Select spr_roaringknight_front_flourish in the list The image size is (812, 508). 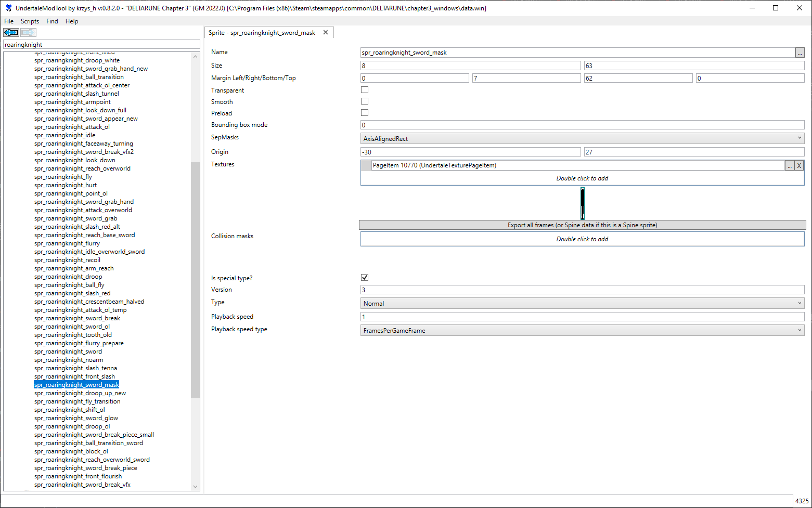click(x=78, y=476)
